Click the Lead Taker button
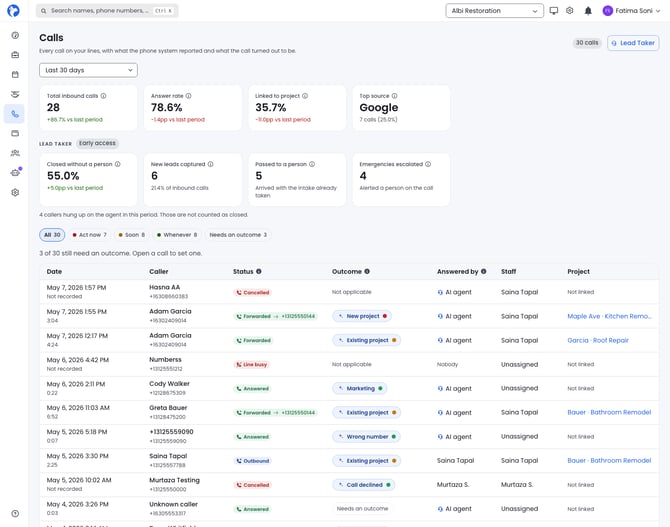 633,43
